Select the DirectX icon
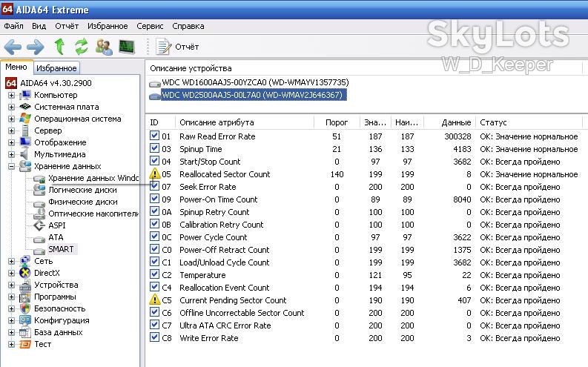588x367 pixels. pos(25,273)
